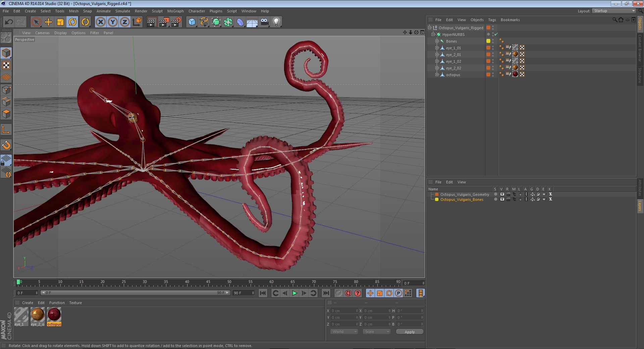The height and width of the screenshot is (349, 644).
Task: Open the Bend deformer icon
Action: coord(240,22)
